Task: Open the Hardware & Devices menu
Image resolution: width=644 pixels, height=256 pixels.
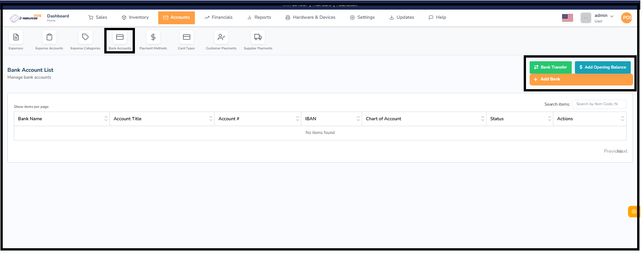Action: [x=311, y=17]
